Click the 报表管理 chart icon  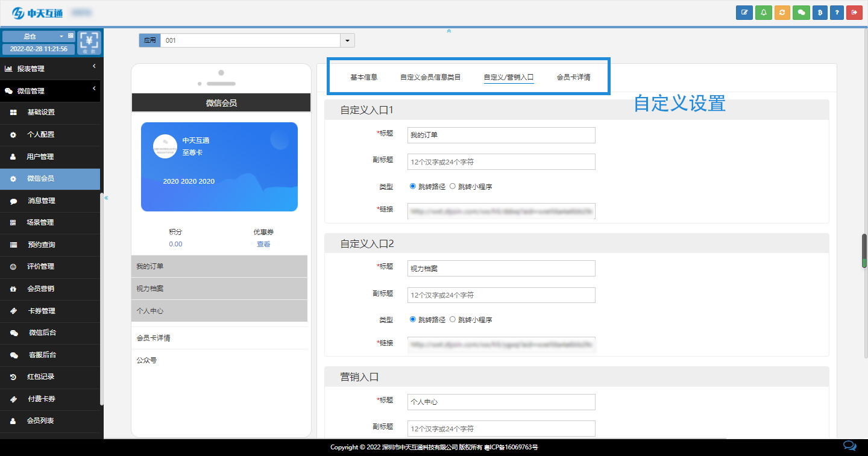tap(8, 69)
